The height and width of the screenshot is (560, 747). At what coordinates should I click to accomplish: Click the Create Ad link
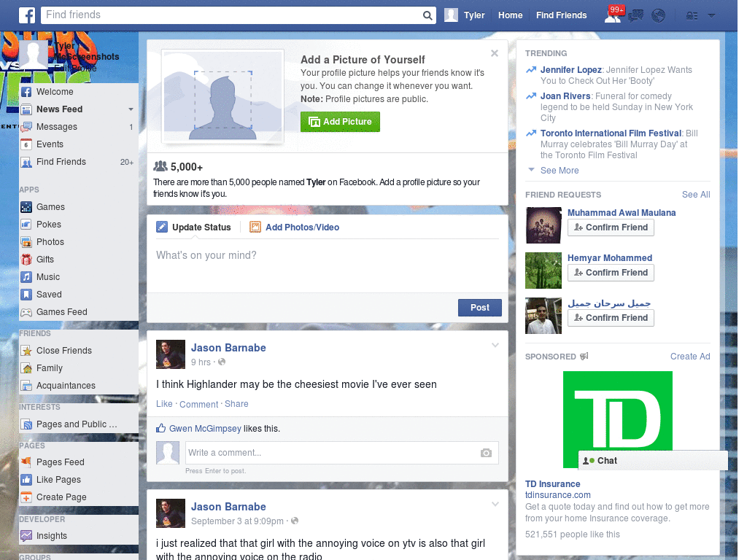[690, 357]
